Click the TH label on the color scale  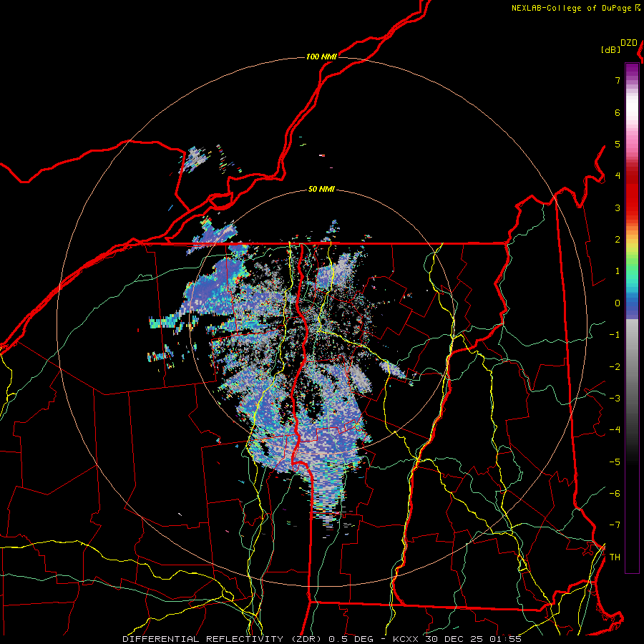pyautogui.click(x=615, y=557)
